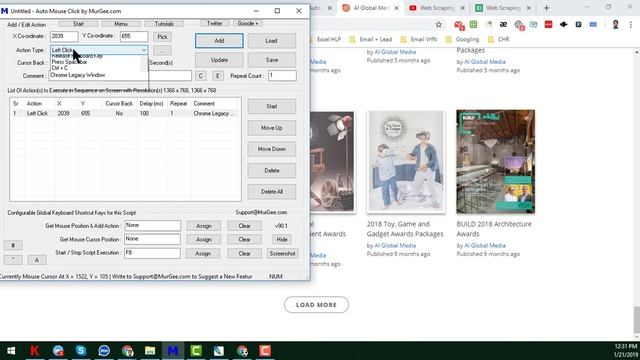640x360 pixels.
Task: Click the 'ae' extension icon in Chrome
Action: tap(503, 24)
